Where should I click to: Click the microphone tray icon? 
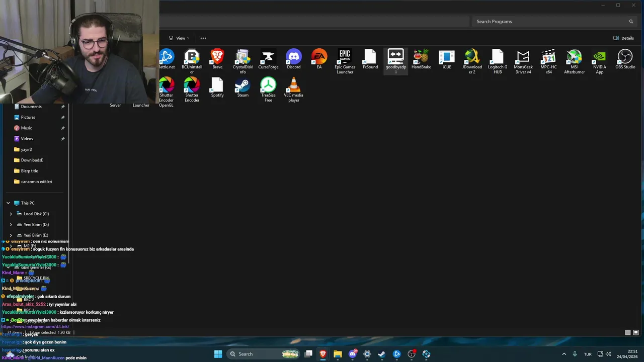[575, 354]
